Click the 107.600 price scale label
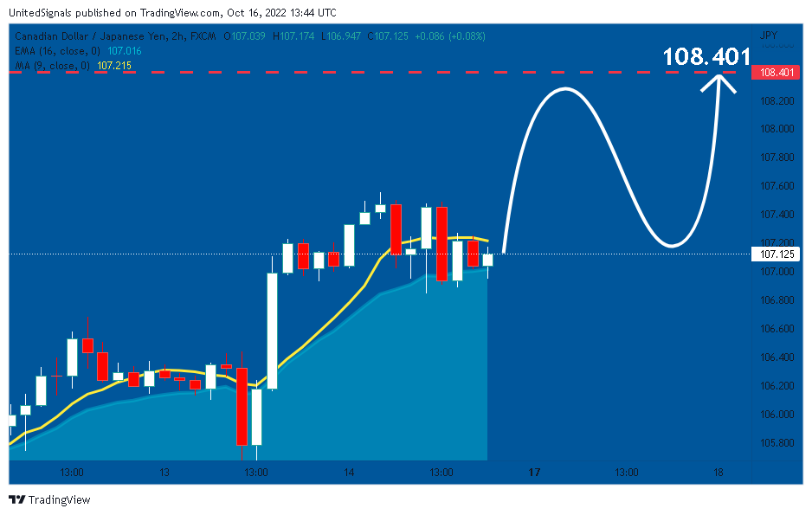The height and width of the screenshot is (515, 812). coord(777,186)
